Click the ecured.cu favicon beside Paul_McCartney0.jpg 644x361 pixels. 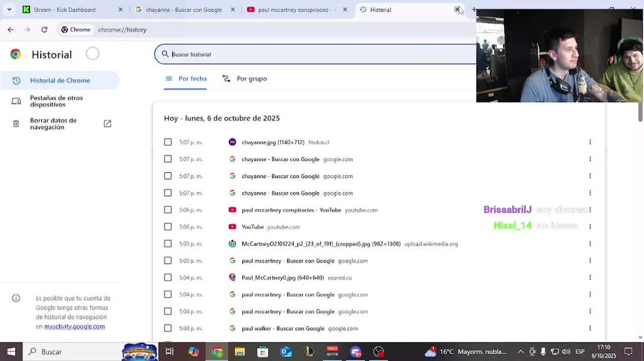point(232,277)
